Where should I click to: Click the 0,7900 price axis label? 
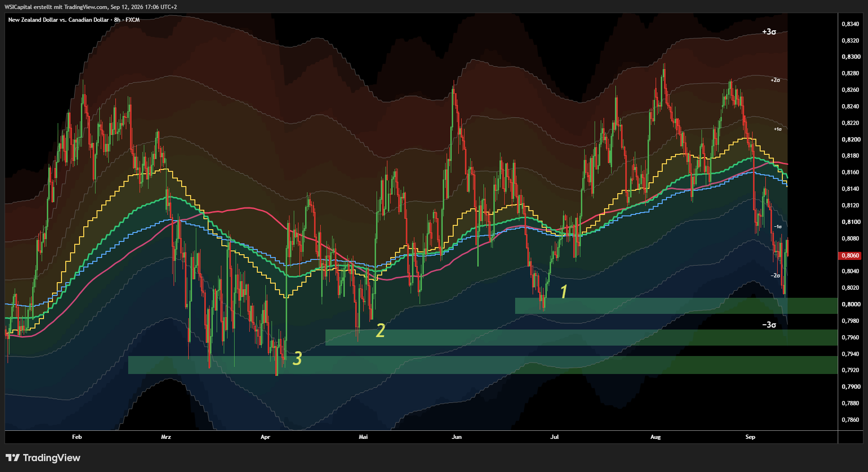click(x=850, y=387)
